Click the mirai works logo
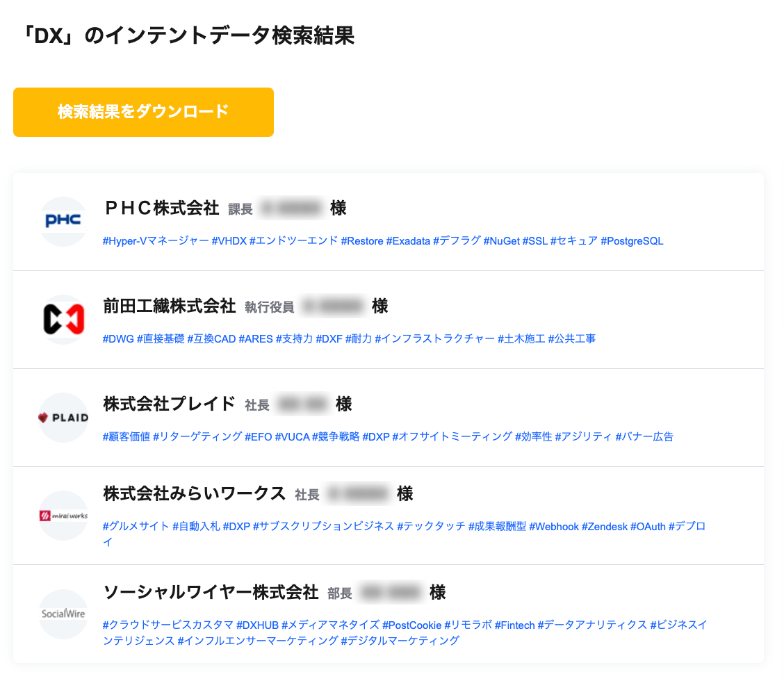This screenshot has width=784, height=681. tap(63, 516)
